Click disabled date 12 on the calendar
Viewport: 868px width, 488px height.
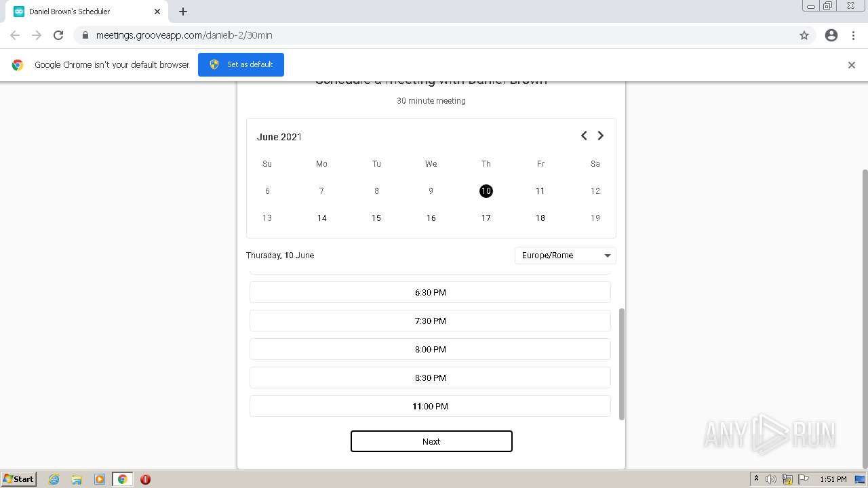pos(595,191)
